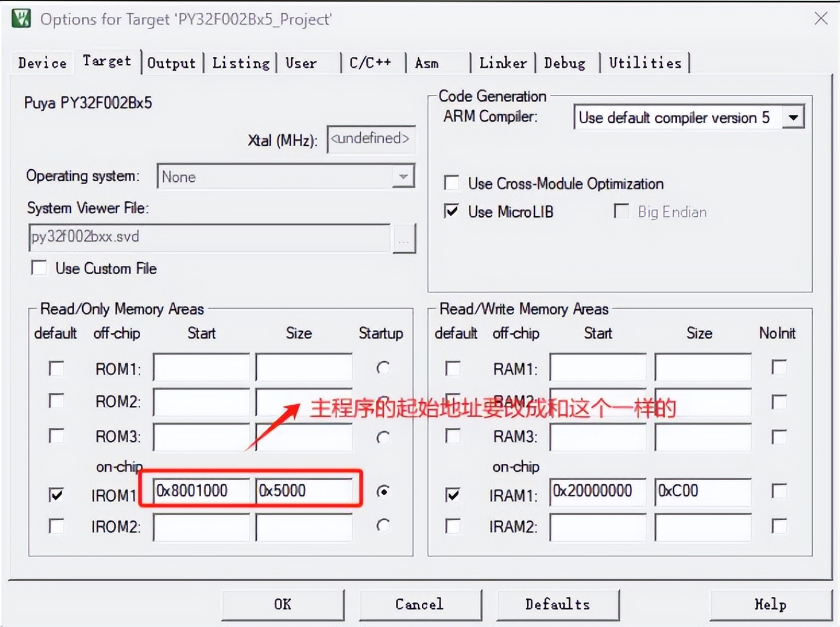The height and width of the screenshot is (627, 840).
Task: Click the ROM1 Size field
Action: click(x=304, y=368)
